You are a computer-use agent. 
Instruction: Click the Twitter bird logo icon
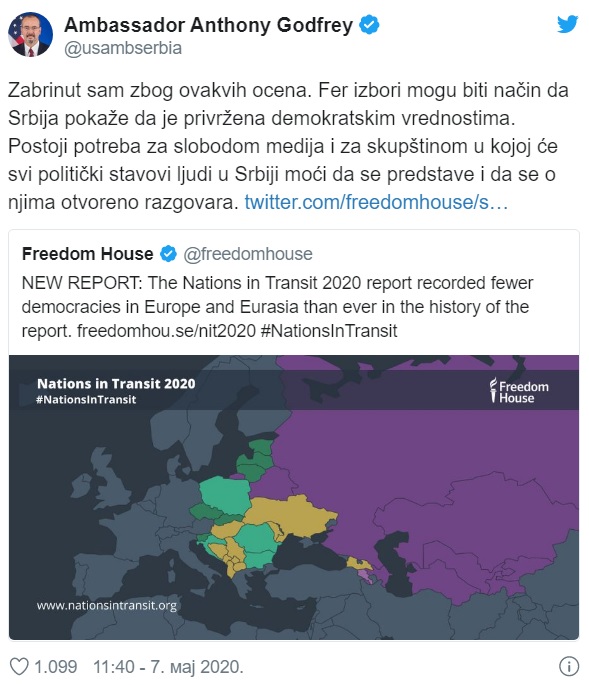coord(568,24)
